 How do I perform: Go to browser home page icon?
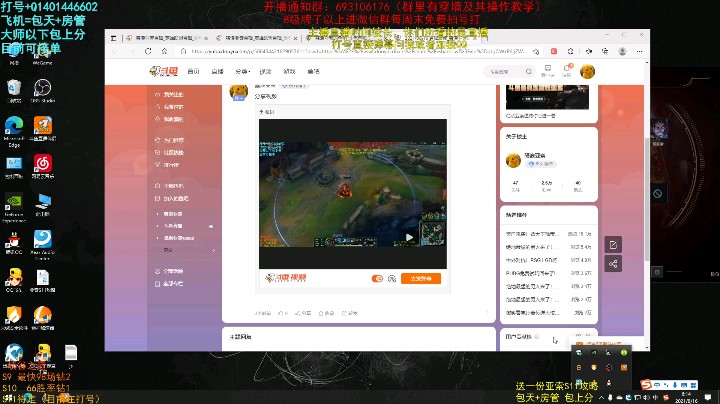(164, 51)
